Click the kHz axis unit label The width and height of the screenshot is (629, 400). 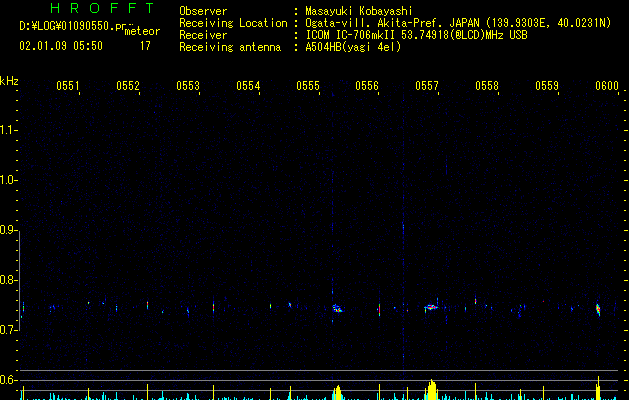(x=9, y=81)
